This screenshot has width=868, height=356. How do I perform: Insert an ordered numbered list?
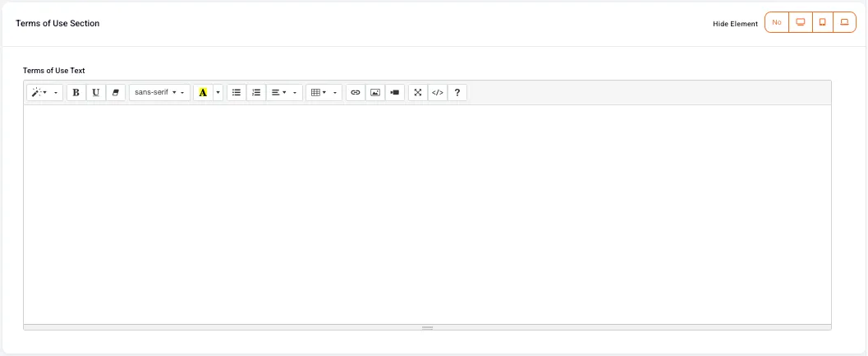click(255, 93)
